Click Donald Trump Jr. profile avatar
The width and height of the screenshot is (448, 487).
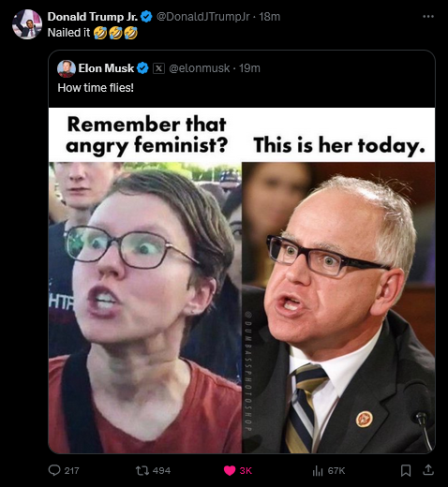[27, 24]
